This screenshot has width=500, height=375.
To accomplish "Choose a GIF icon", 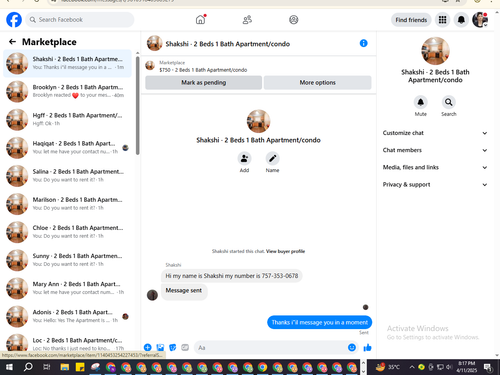I will point(185,347).
